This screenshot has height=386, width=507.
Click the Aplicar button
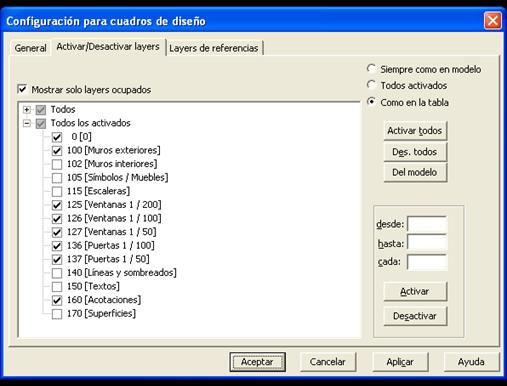point(400,362)
